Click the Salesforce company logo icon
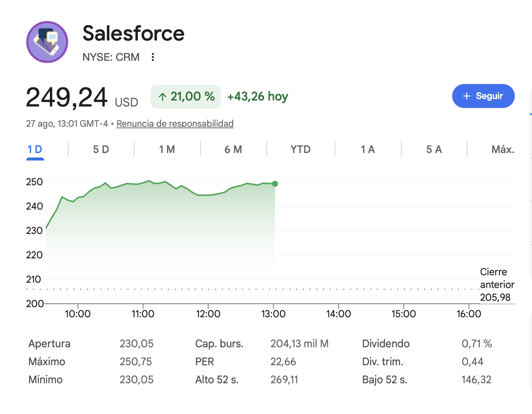The image size is (532, 414). [x=47, y=42]
